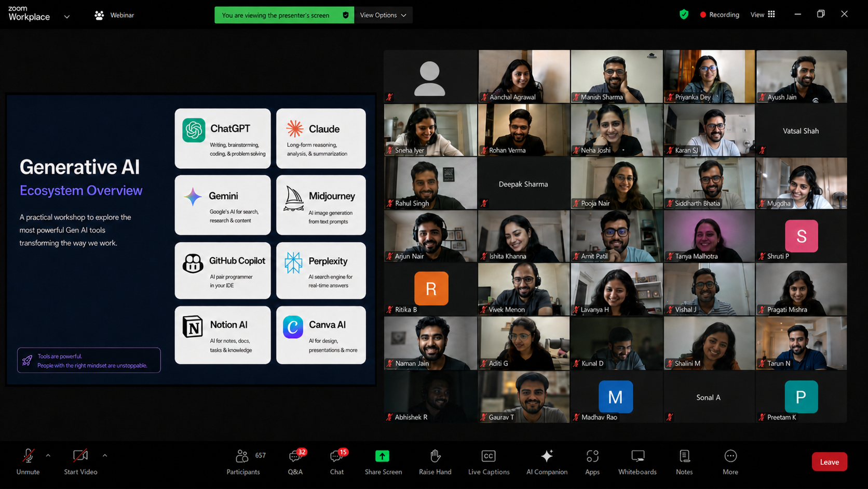Open the More options menu

[730, 461]
